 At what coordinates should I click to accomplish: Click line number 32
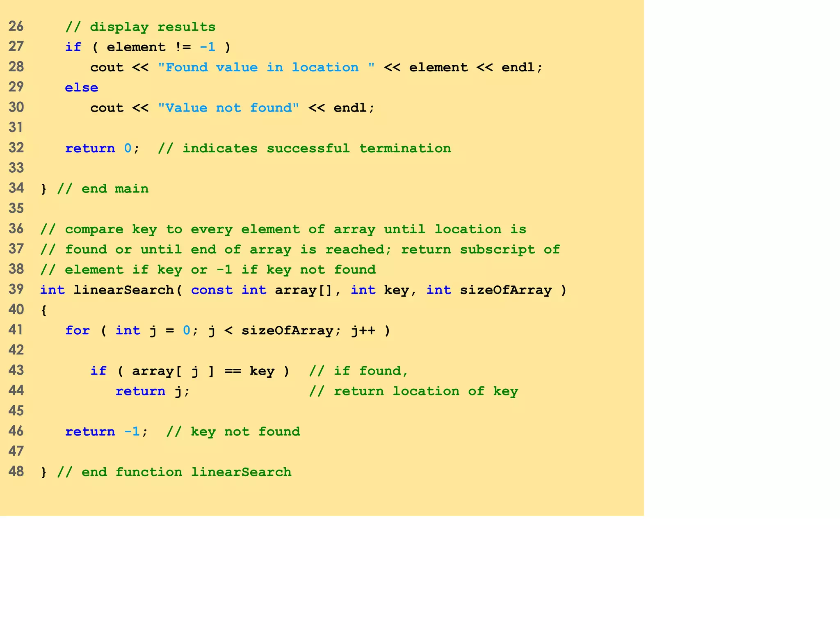pyautogui.click(x=16, y=148)
